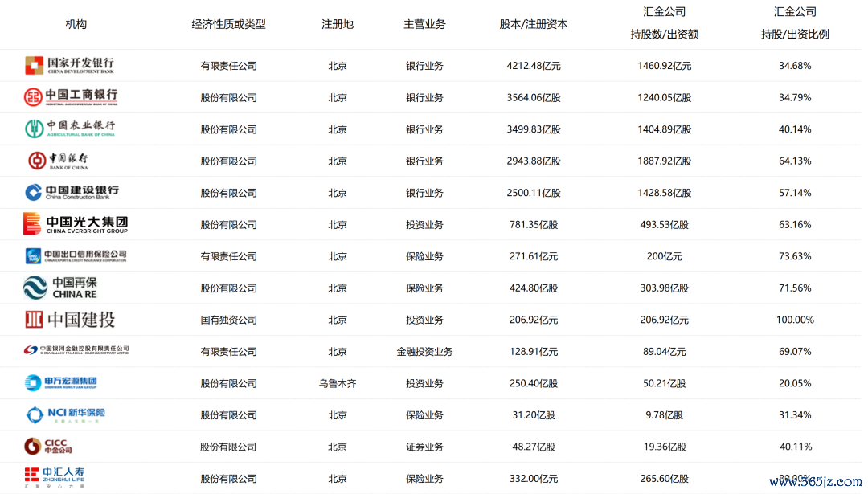
Task: Click the China Re logo
Action: (60, 288)
